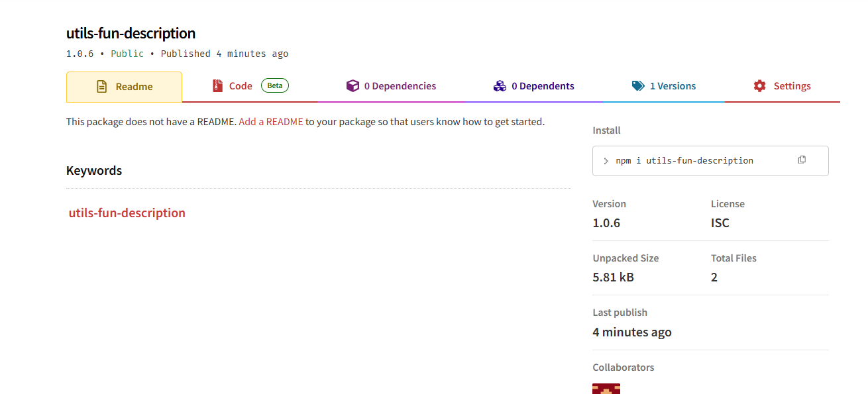Click the utils-fun-description package title heading
The width and height of the screenshot is (868, 394).
point(131,34)
